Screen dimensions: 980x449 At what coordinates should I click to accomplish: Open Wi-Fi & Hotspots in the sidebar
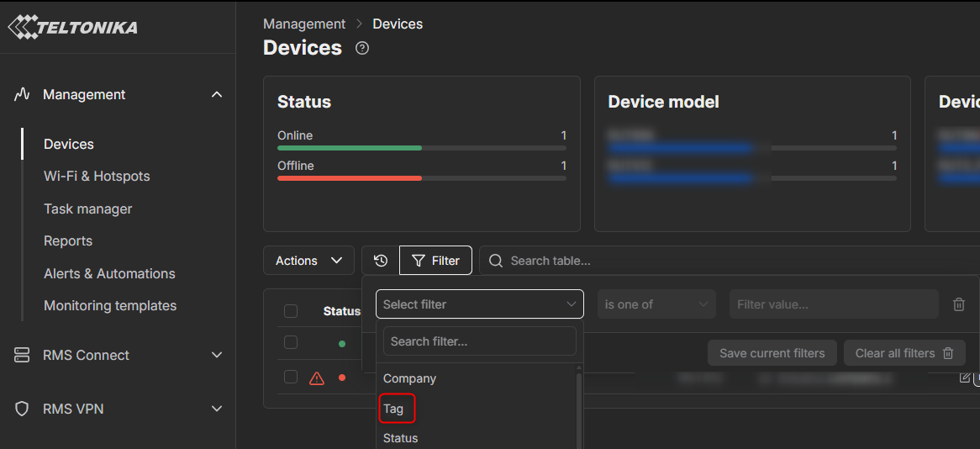(97, 177)
